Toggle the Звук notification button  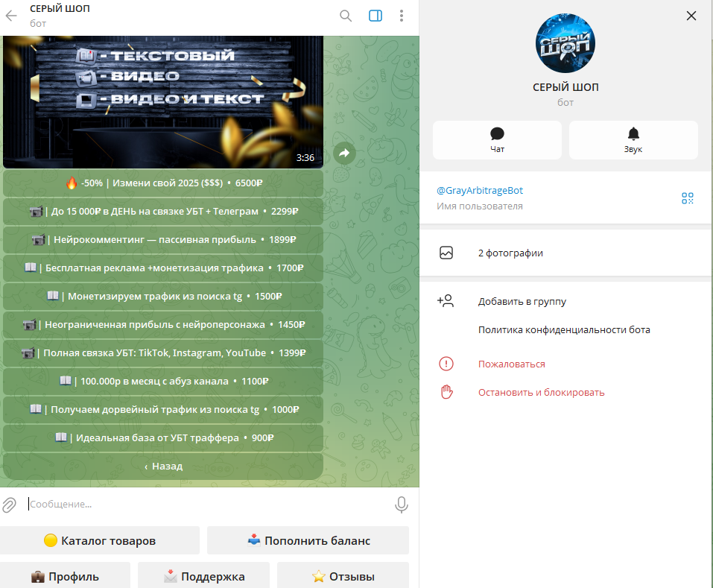(633, 140)
